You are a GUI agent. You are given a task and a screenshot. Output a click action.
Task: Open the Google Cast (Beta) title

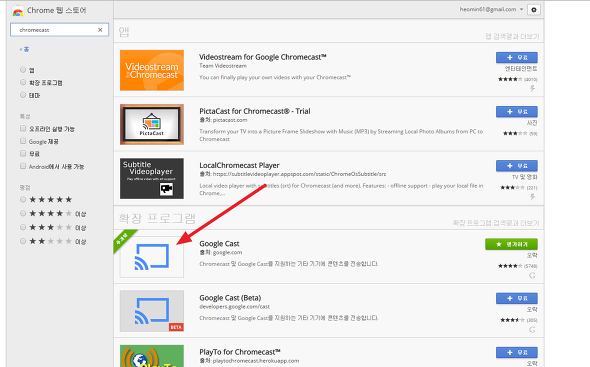point(230,298)
